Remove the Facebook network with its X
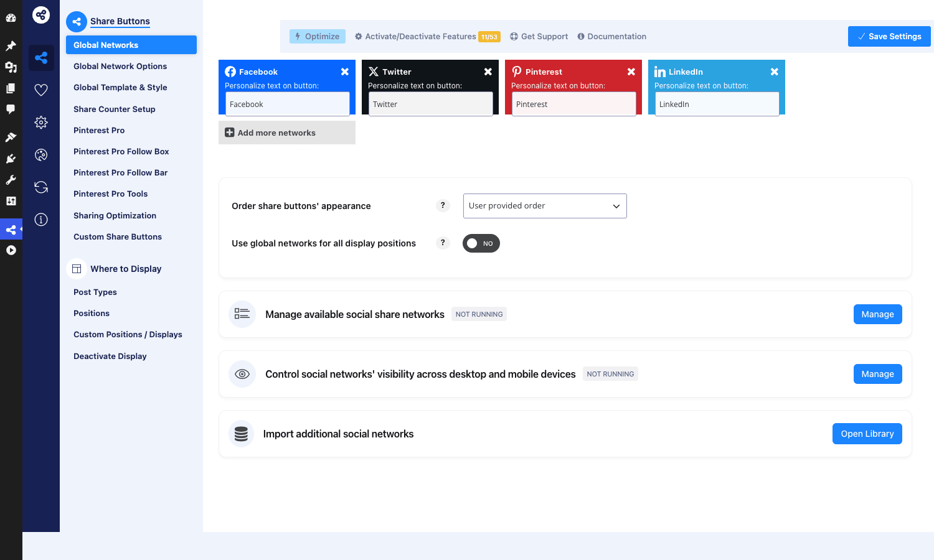The image size is (934, 560). point(345,72)
